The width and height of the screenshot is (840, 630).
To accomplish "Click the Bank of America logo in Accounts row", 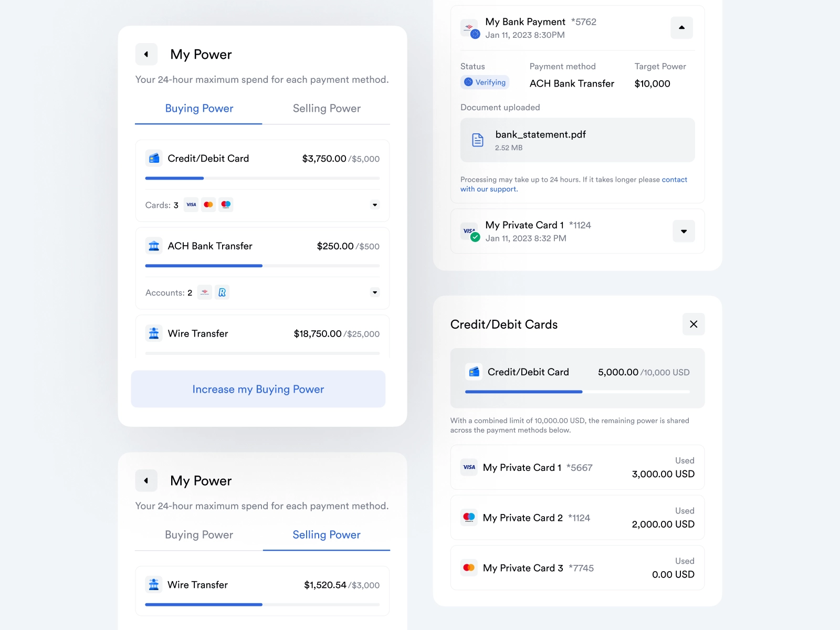I will [x=205, y=292].
